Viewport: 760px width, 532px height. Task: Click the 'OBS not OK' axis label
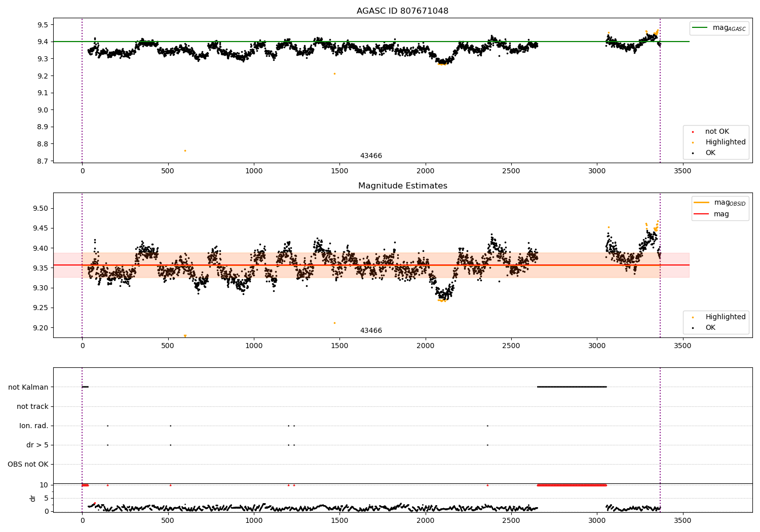click(x=28, y=464)
